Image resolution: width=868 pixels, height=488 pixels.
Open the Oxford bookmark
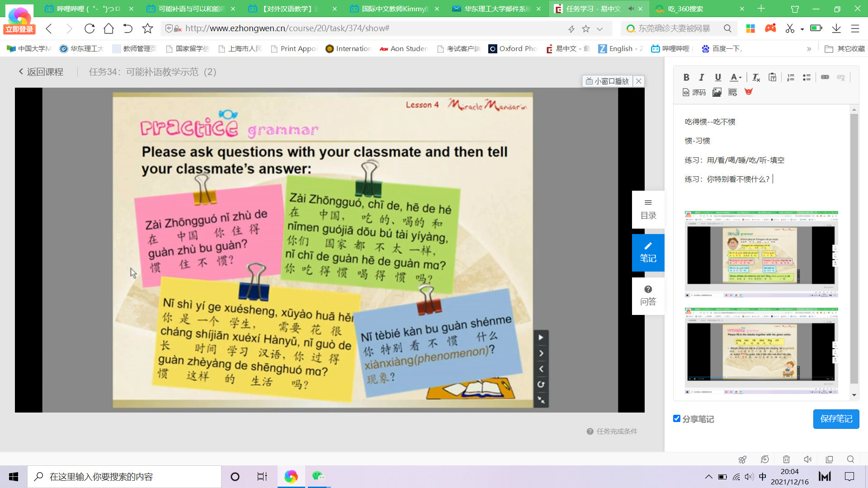[513, 48]
